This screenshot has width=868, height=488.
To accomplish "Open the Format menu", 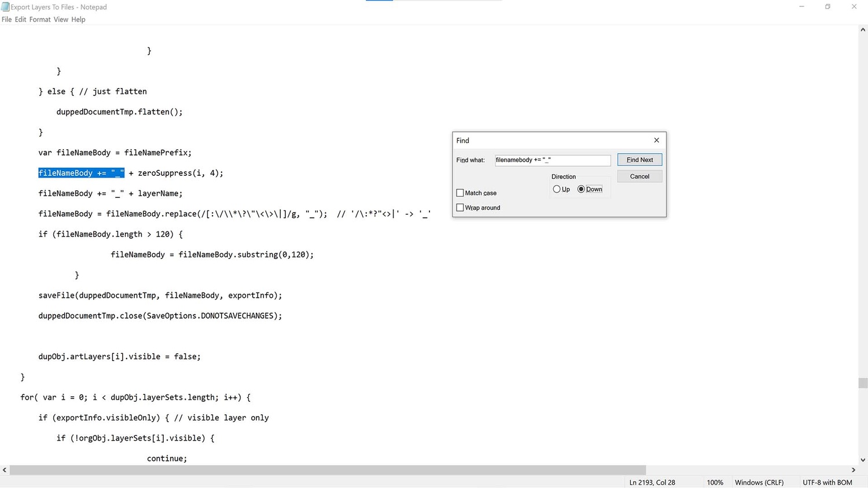I will pos(40,19).
